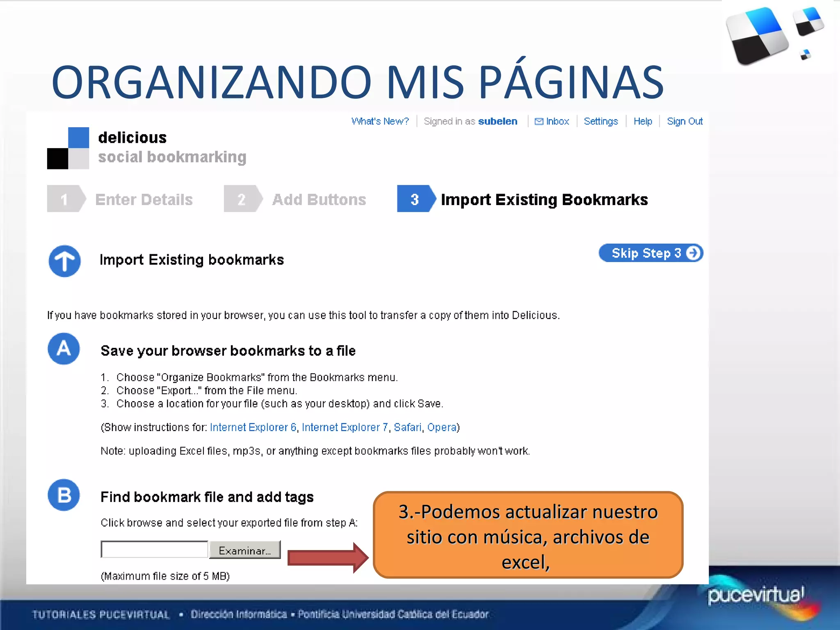
Task: Select Import Existing Bookmarks step label
Action: point(544,200)
